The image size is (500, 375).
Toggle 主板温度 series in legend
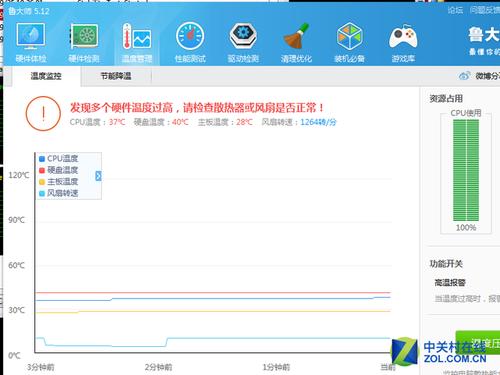[x=59, y=182]
